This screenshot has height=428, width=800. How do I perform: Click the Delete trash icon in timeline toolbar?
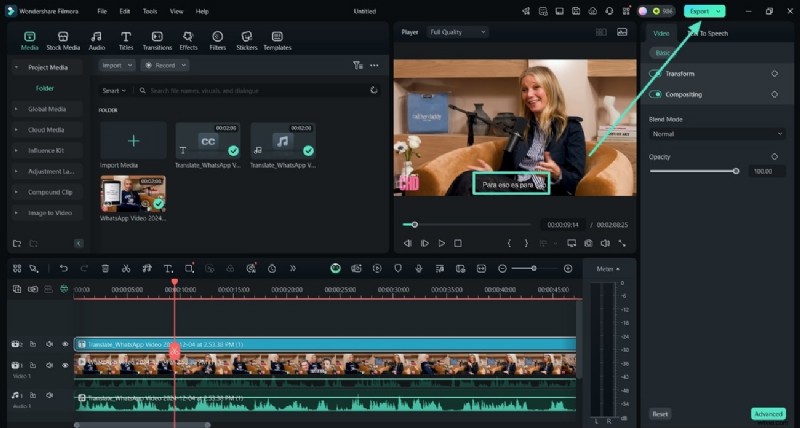[105, 268]
